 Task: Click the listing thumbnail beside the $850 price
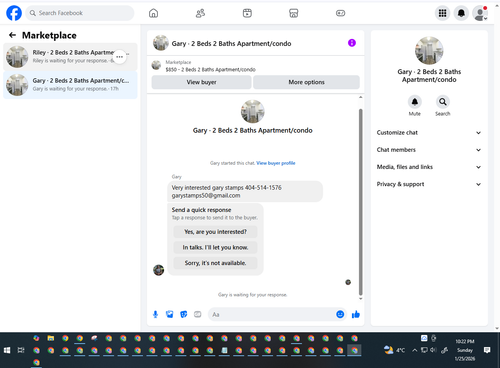156,65
